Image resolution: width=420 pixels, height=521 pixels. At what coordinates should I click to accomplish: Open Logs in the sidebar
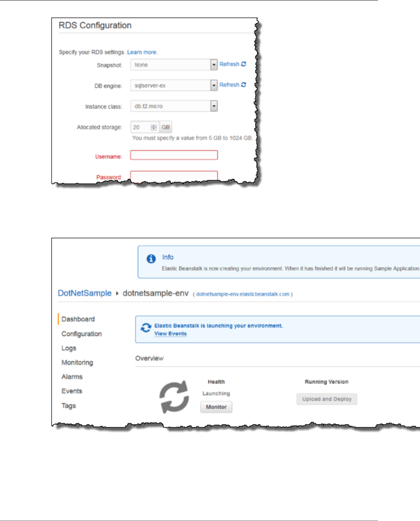pos(69,348)
